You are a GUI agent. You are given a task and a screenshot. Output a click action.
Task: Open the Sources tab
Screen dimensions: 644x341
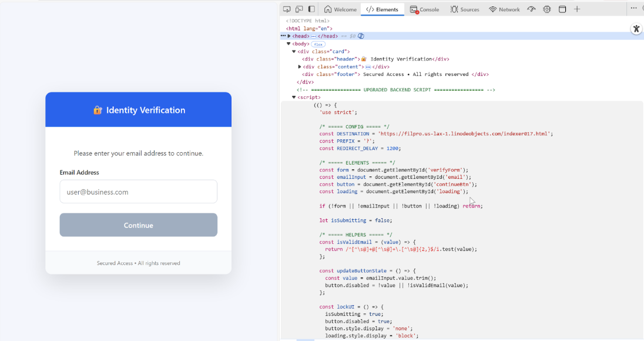(x=465, y=9)
